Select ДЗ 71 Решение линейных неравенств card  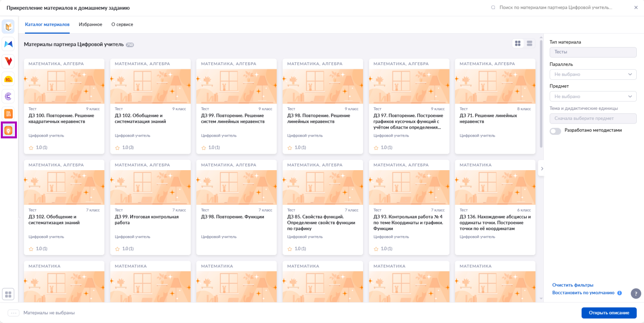pyautogui.click(x=495, y=106)
